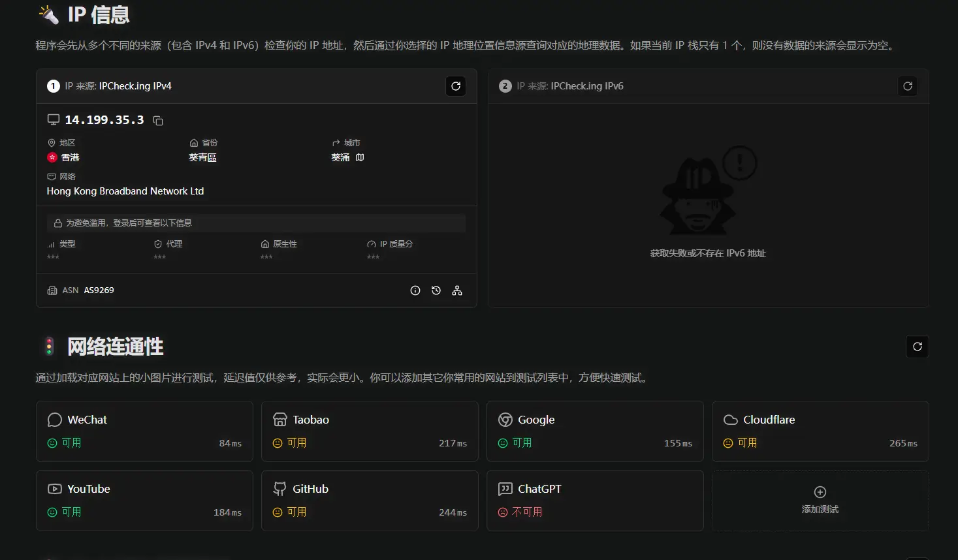Click the Google latency 155ms
Viewport: 958px width, 560px height.
pos(679,443)
